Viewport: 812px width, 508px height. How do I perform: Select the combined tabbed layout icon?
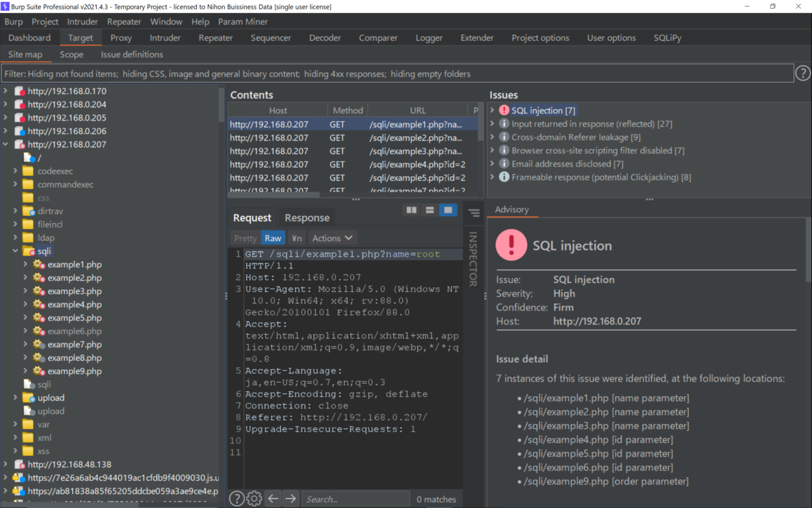coord(448,211)
